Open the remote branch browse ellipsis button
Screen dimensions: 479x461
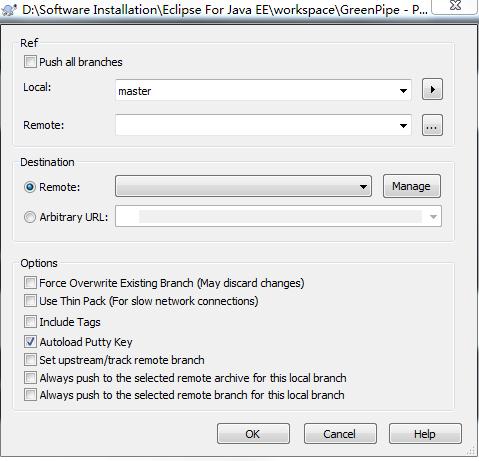(432, 125)
